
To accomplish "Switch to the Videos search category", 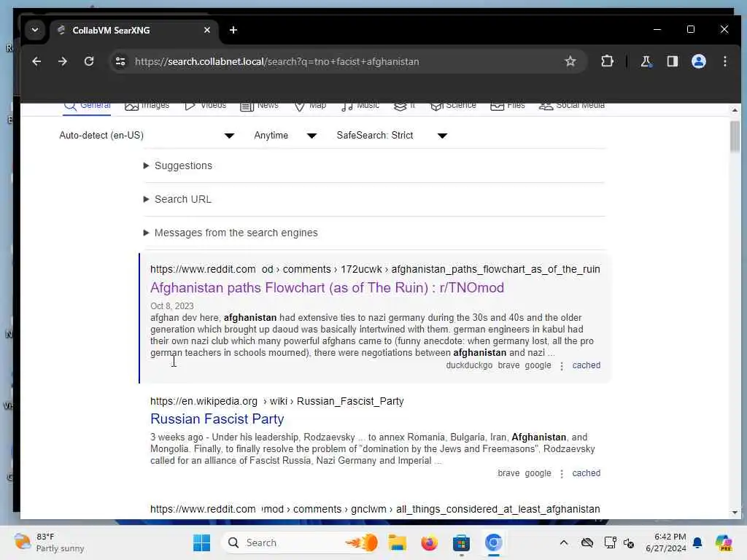I will click(x=205, y=106).
